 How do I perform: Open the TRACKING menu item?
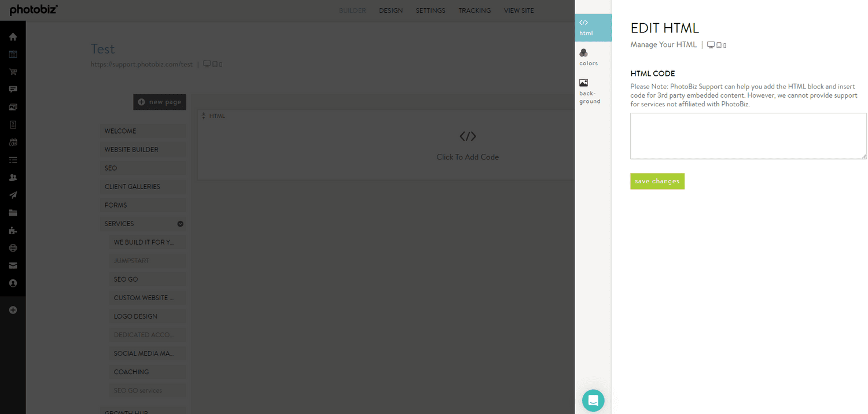pos(475,10)
